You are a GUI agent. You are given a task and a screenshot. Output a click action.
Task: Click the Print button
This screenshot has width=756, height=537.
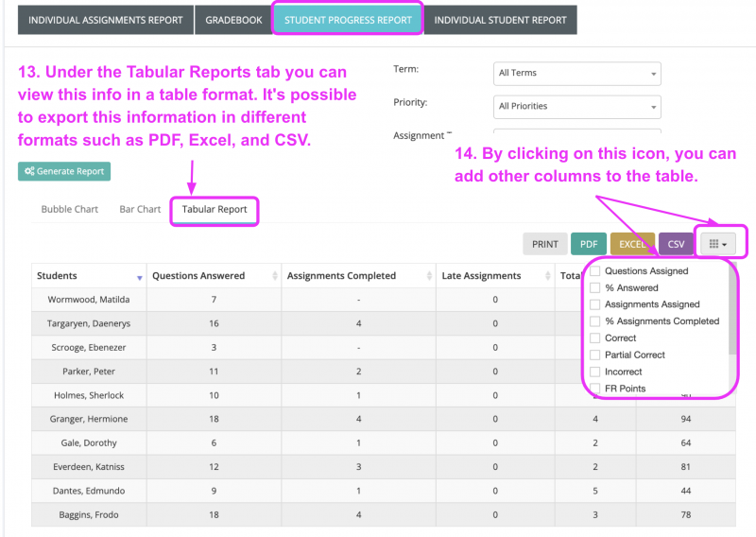click(544, 244)
